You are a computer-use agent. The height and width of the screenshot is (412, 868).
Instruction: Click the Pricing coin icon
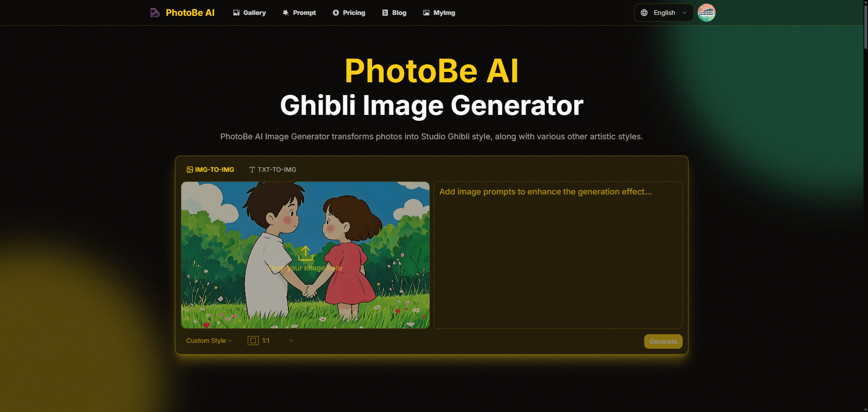click(336, 13)
